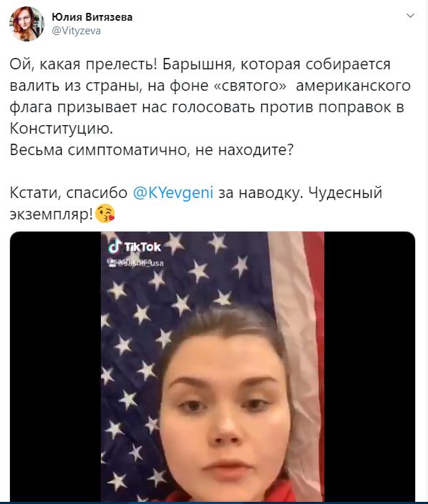This screenshot has width=428, height=504.
Task: Click the text Кстати, спасибо
Action: coord(69,193)
